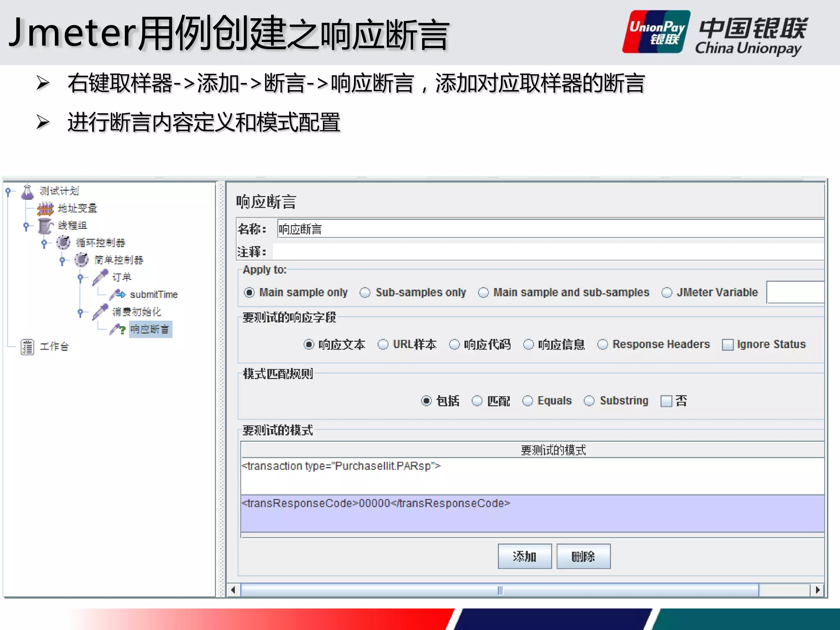
Task: Click the 响应断言 assertion icon in tree
Action: point(117,329)
